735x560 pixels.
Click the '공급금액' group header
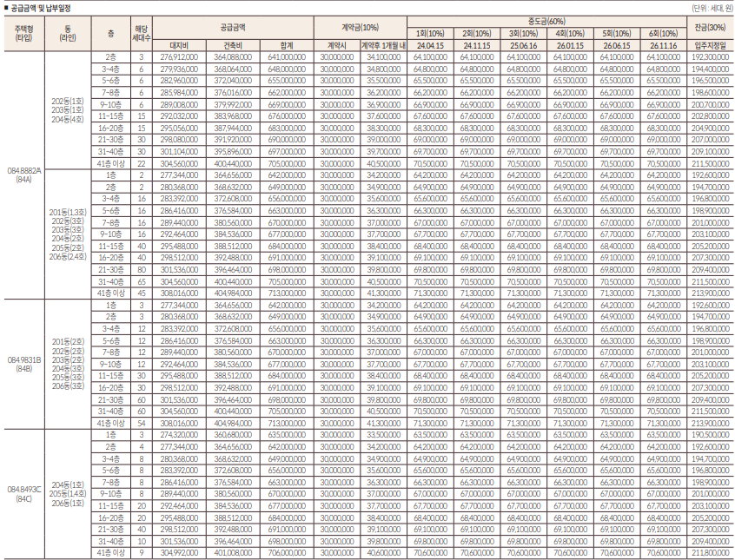click(x=233, y=28)
